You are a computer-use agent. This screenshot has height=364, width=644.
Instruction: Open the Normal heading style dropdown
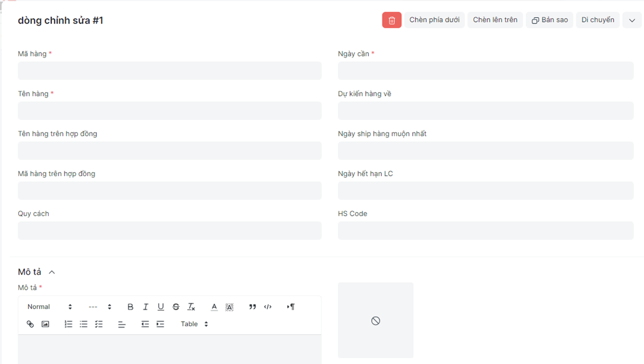pyautogui.click(x=50, y=307)
